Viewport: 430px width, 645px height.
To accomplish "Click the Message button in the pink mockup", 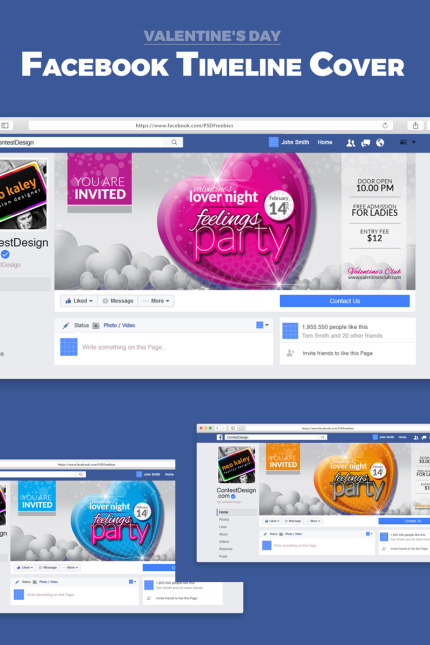I will coord(118,301).
